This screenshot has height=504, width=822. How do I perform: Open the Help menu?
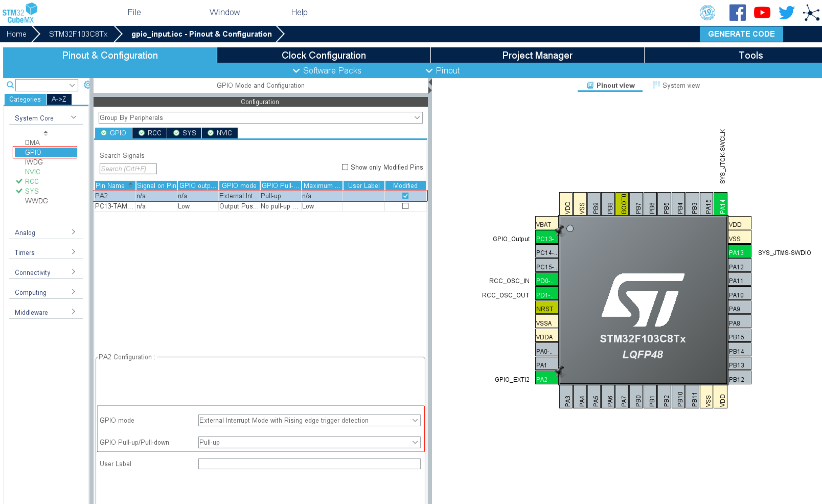(299, 12)
